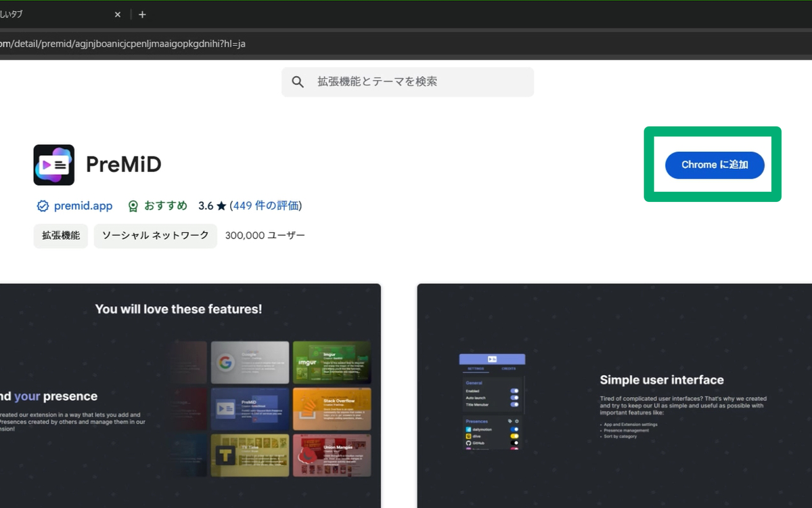The height and width of the screenshot is (508, 812).
Task: Click the PreMiD extension logo icon
Action: point(54,165)
